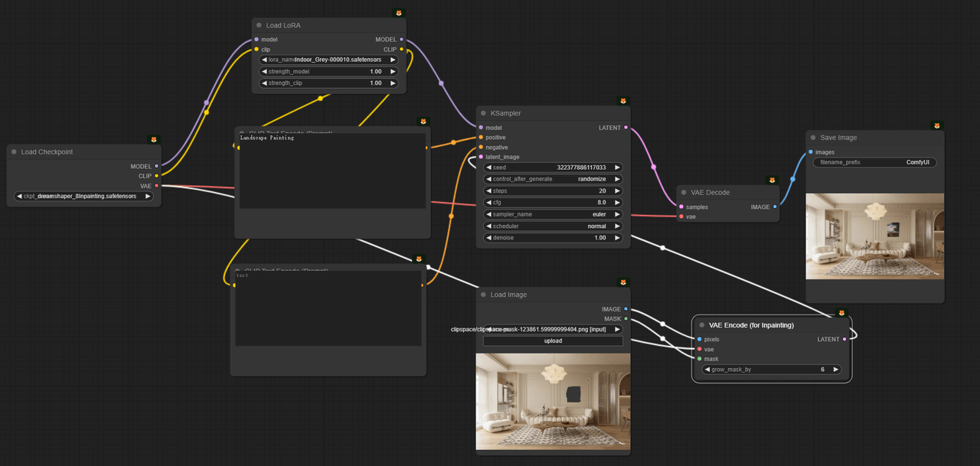Select next sampler_name with right arrow

(x=617, y=214)
